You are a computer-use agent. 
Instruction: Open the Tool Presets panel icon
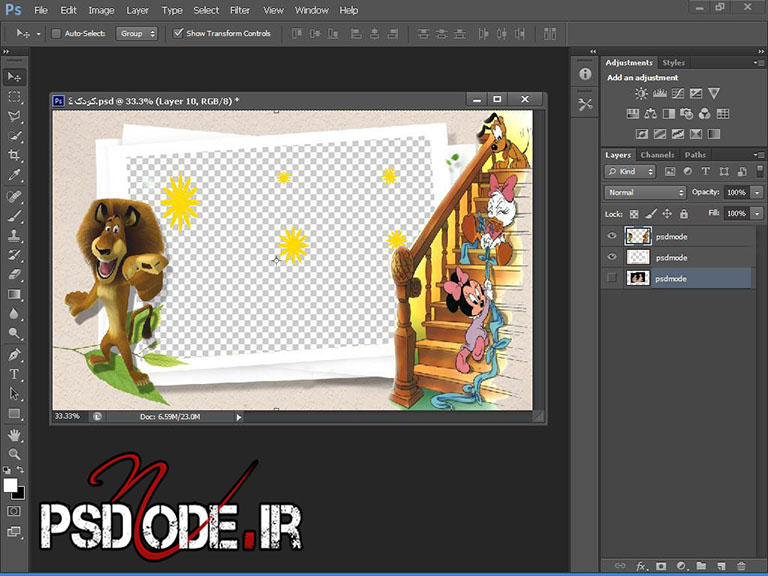pyautogui.click(x=585, y=104)
